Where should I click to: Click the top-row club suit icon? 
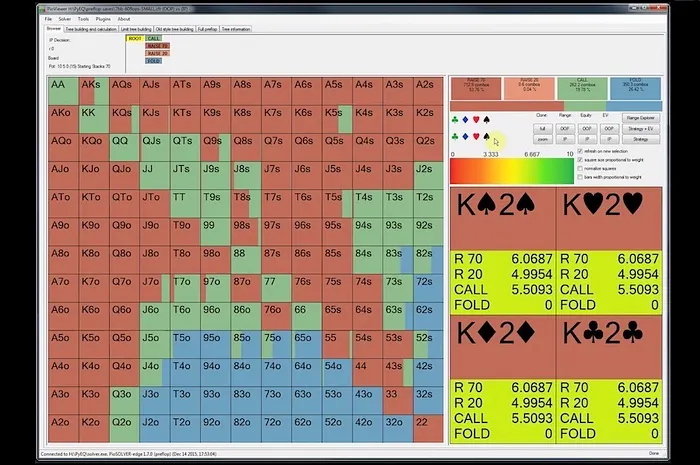point(457,119)
